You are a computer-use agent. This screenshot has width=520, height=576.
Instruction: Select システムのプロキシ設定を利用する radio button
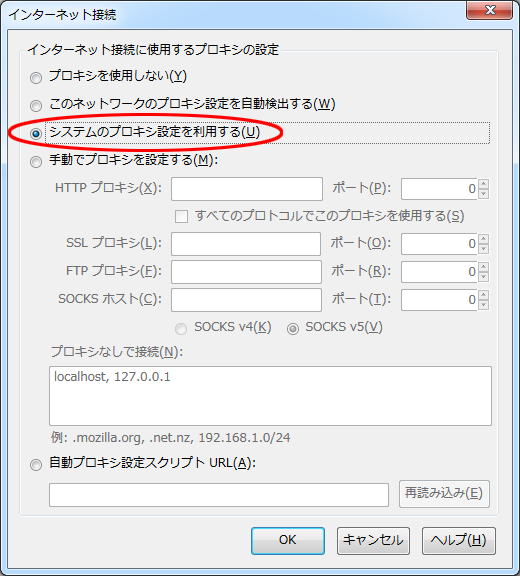coord(36,134)
